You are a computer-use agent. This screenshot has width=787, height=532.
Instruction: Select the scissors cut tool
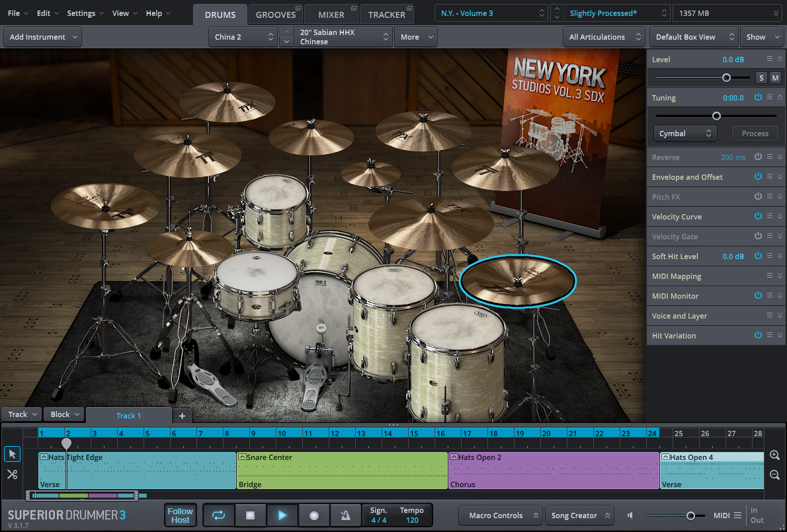point(12,474)
